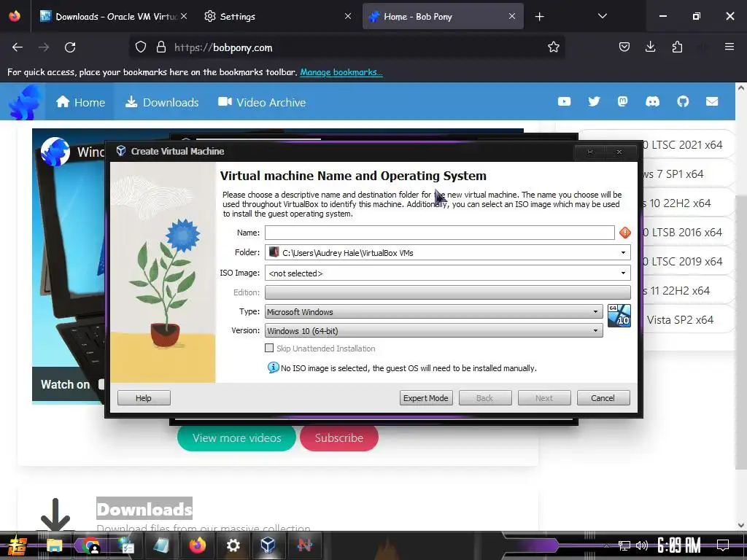The width and height of the screenshot is (747, 560).
Task: Click the Firefox icon in the taskbar
Action: tap(197, 545)
